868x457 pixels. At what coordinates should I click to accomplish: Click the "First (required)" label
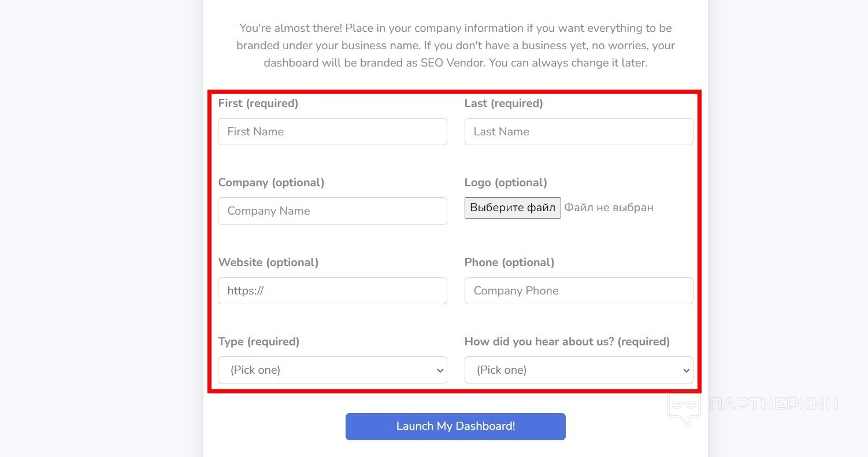coord(258,104)
